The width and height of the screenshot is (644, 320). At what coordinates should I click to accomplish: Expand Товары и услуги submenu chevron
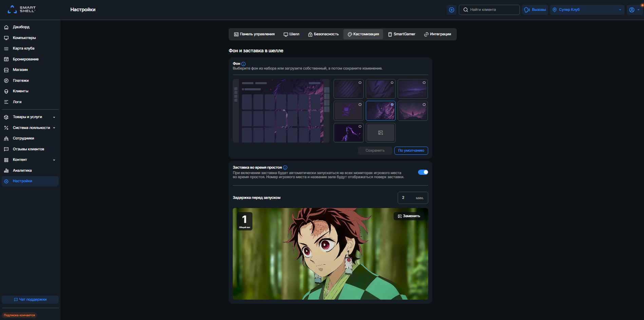coord(54,117)
